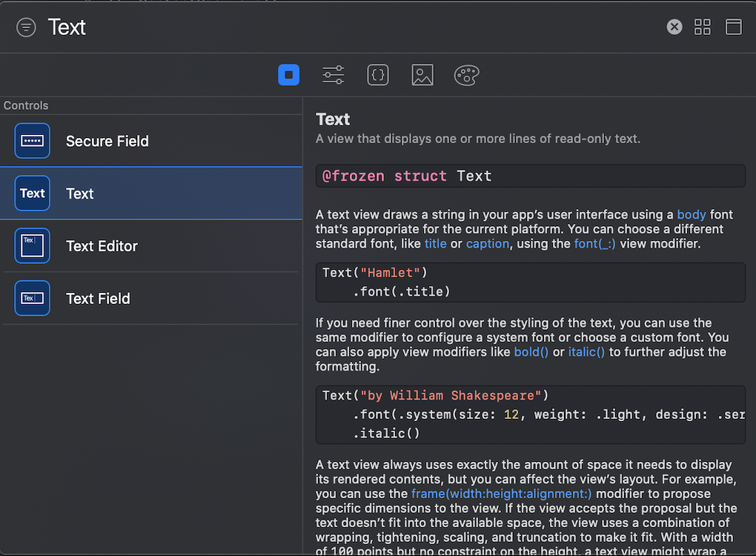Click the Text Editor icon

tap(32, 246)
